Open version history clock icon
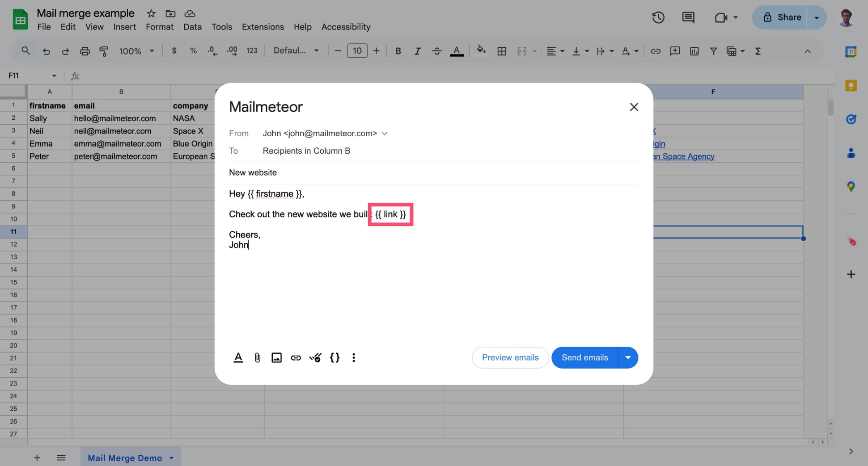868x466 pixels. pos(658,17)
